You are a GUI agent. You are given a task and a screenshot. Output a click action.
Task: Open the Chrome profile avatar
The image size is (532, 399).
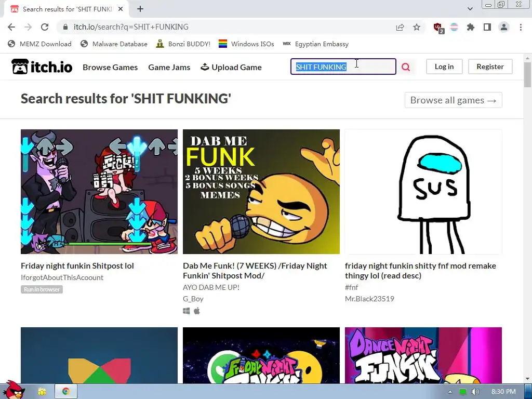504,27
